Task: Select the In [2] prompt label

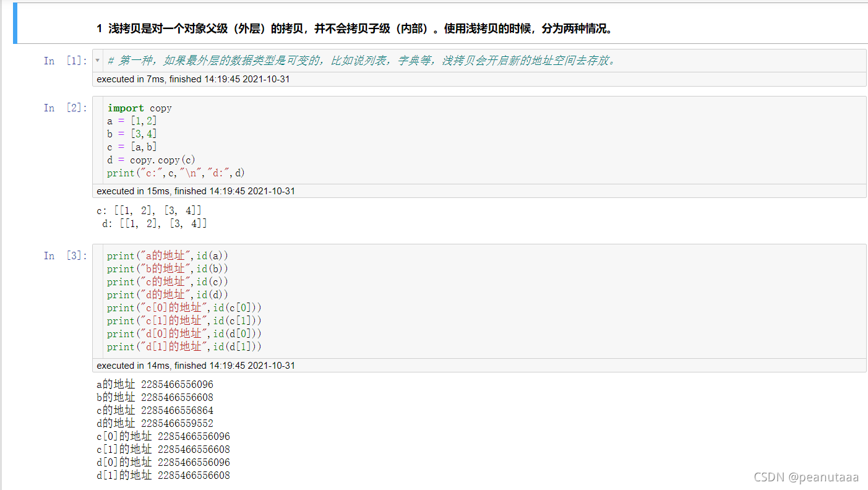Action: 65,108
